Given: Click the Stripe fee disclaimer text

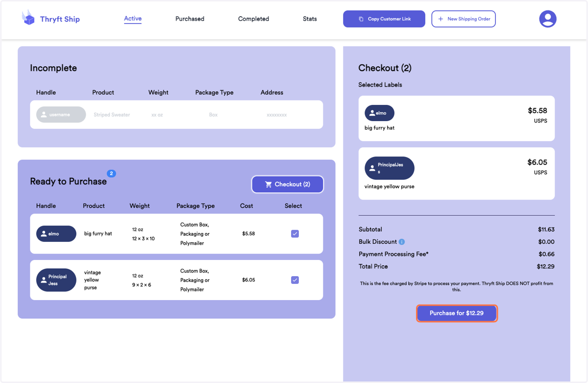Looking at the screenshot, I should point(457,286).
